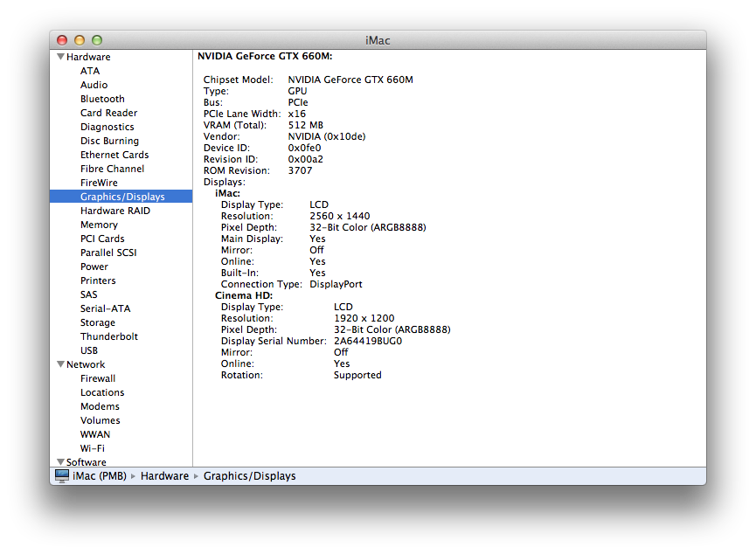The height and width of the screenshot is (554, 756).
Task: Collapse the Hardware section triangle
Action: coord(61,57)
